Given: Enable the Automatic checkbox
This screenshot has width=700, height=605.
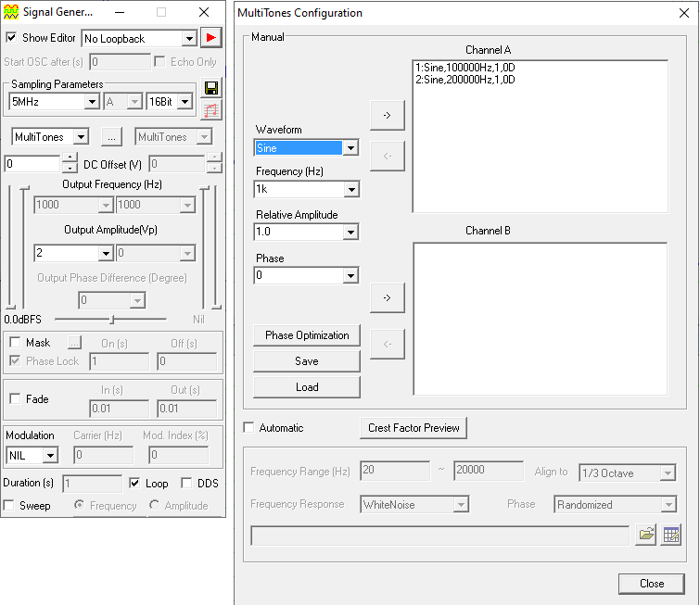Looking at the screenshot, I should click(248, 428).
